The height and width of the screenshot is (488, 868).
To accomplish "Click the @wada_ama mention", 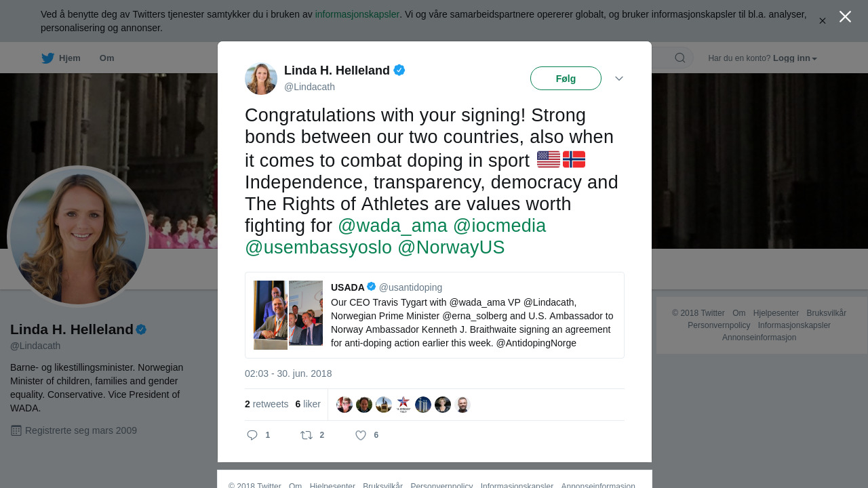I will tap(393, 226).
